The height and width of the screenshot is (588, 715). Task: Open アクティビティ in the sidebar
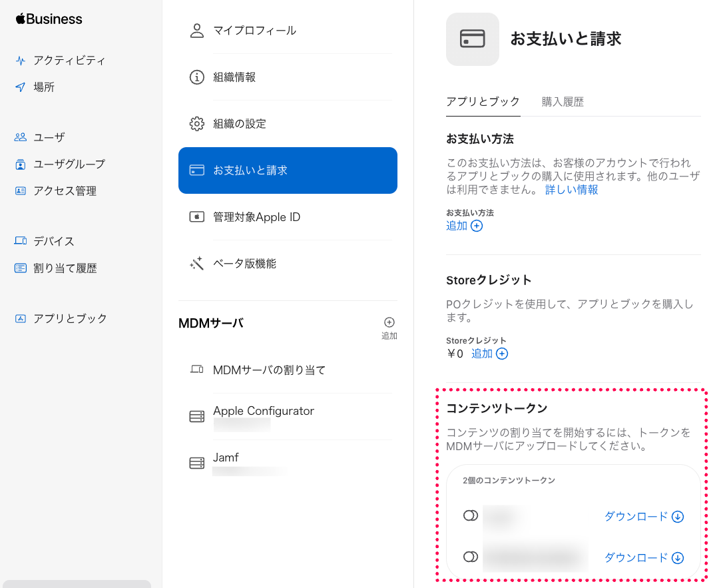[x=60, y=60]
